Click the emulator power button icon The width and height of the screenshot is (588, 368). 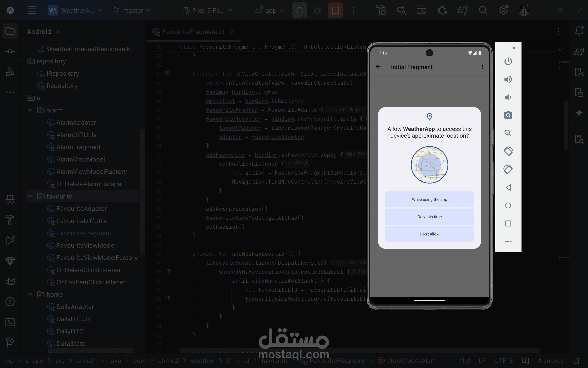click(x=508, y=61)
